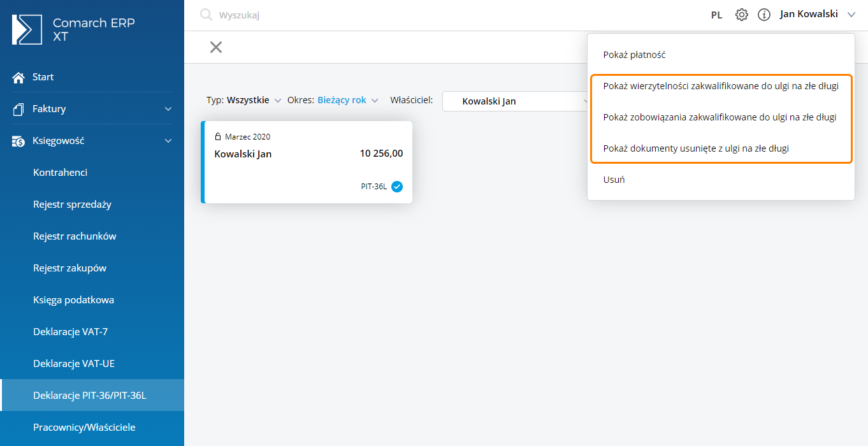
Task: Click the Księgowość accounting icon
Action: pyautogui.click(x=18, y=141)
